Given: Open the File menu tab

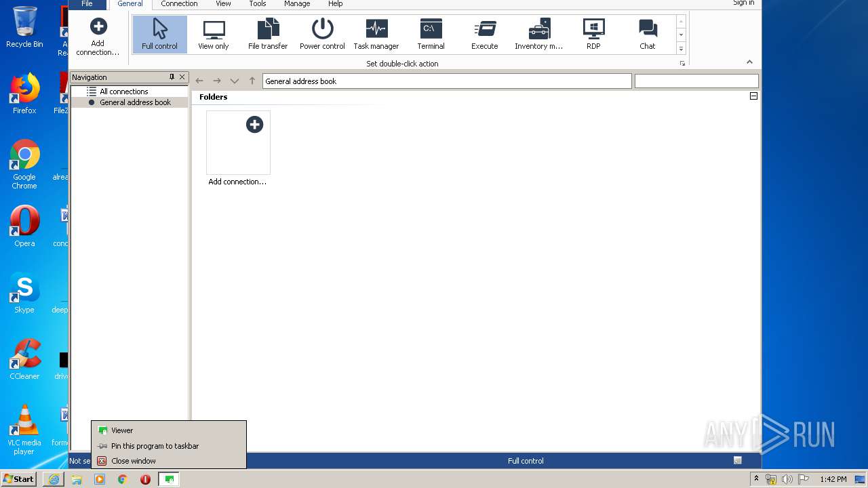Looking at the screenshot, I should (x=87, y=4).
